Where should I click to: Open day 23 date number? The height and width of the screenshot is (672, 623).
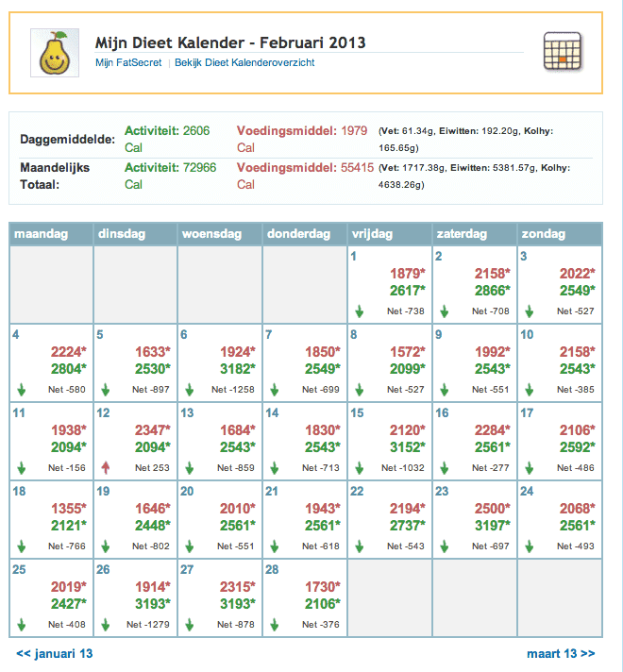tap(442, 491)
